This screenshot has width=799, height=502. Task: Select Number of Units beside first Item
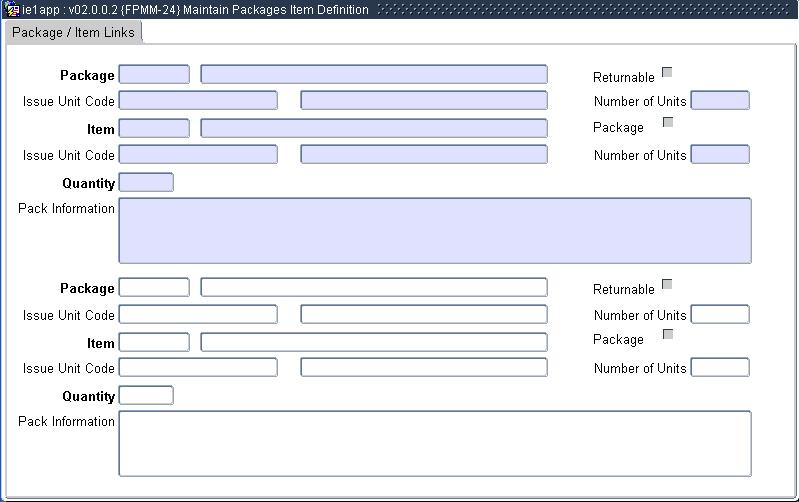pos(719,154)
